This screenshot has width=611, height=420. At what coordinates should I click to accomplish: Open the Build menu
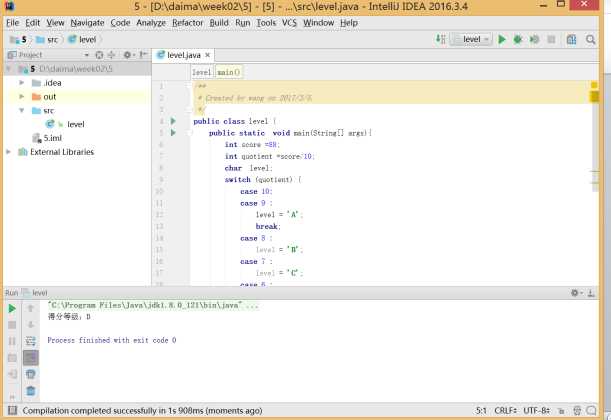(x=219, y=23)
